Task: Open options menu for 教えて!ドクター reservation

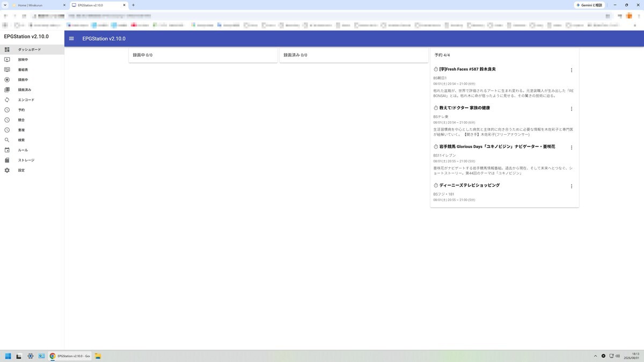Action: 572,109
